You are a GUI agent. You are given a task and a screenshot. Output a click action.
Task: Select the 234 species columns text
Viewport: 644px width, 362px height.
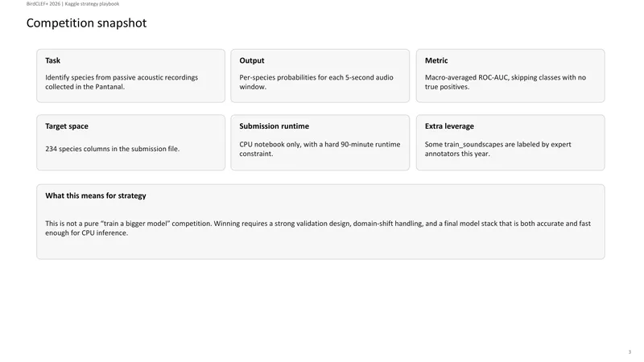tap(112, 149)
